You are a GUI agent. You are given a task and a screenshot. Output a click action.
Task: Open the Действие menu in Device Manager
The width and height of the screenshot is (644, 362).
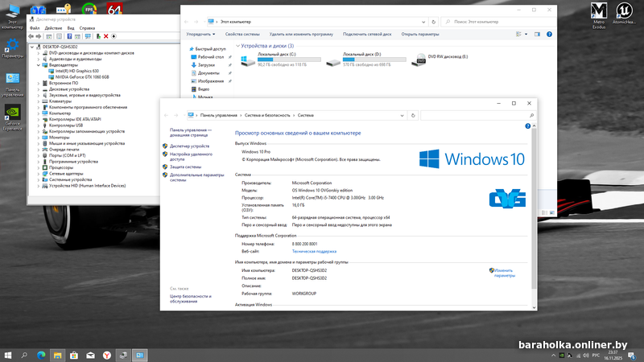point(54,27)
